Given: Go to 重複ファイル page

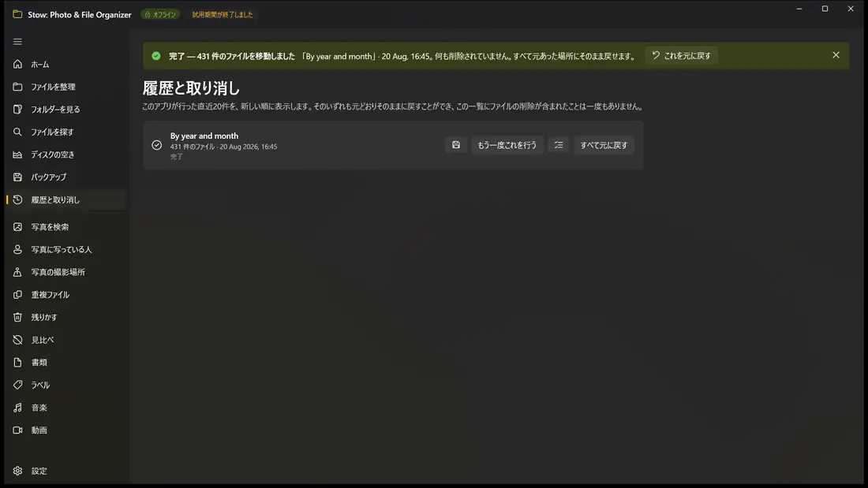Looking at the screenshot, I should [66, 295].
